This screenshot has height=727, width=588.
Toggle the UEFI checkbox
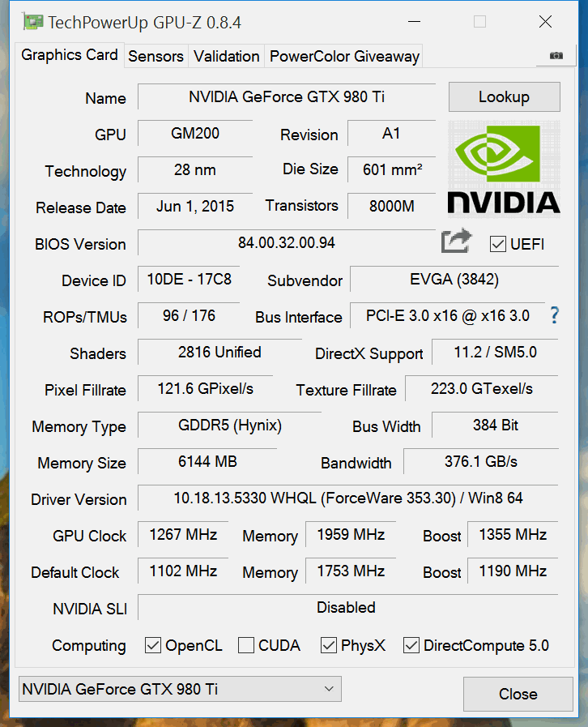tap(498, 243)
